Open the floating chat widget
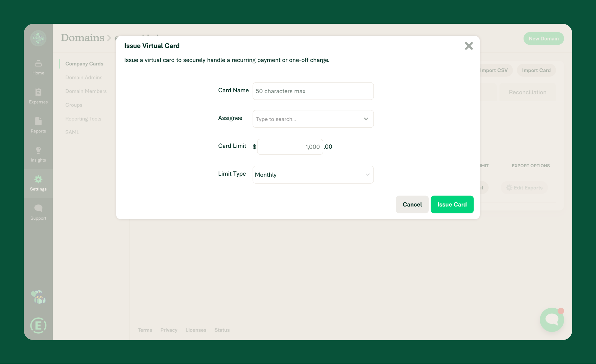The height and width of the screenshot is (364, 596). click(x=552, y=320)
